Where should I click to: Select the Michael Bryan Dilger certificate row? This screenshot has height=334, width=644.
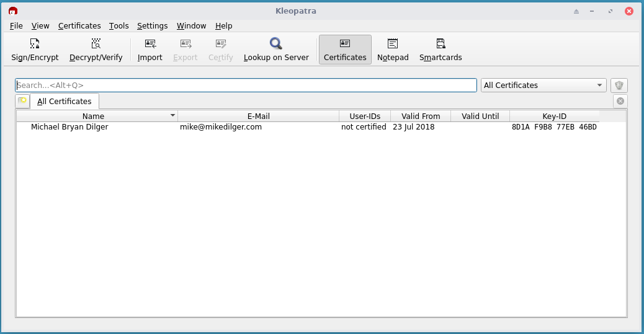(308, 127)
